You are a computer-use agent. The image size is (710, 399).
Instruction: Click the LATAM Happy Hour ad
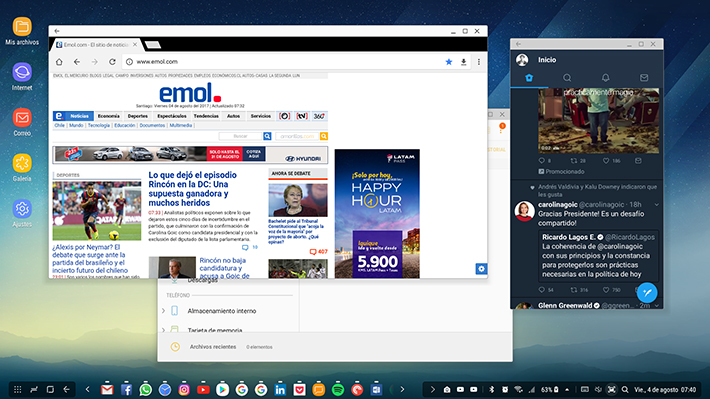click(x=377, y=214)
